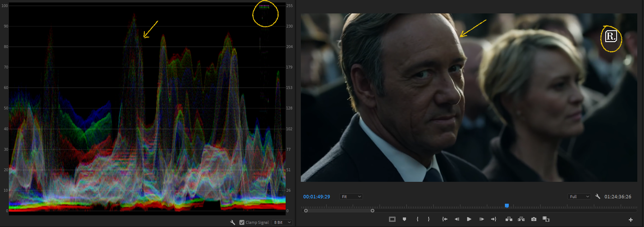Click the right zoom scroll bar handle
Image resolution: width=644 pixels, height=227 pixels.
click(x=372, y=211)
